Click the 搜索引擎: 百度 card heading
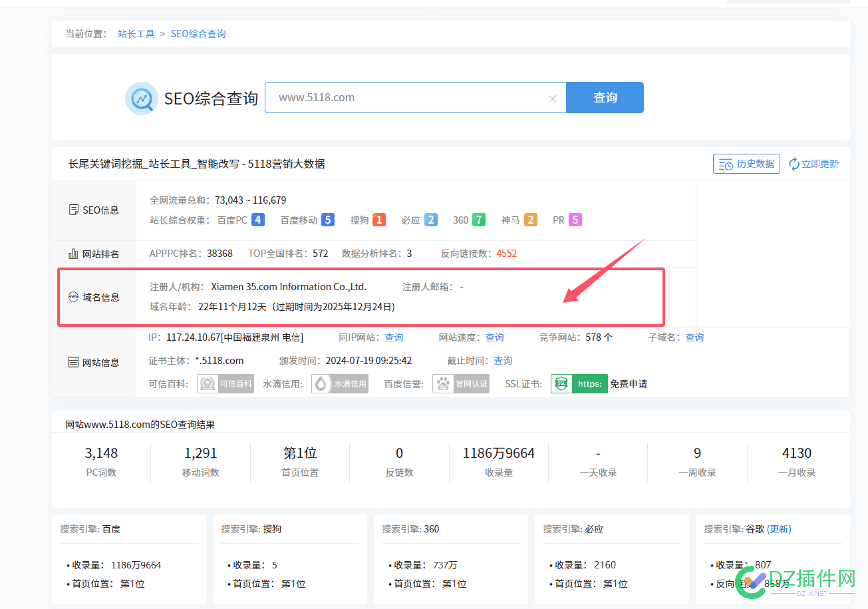The image size is (868, 609). click(x=90, y=529)
